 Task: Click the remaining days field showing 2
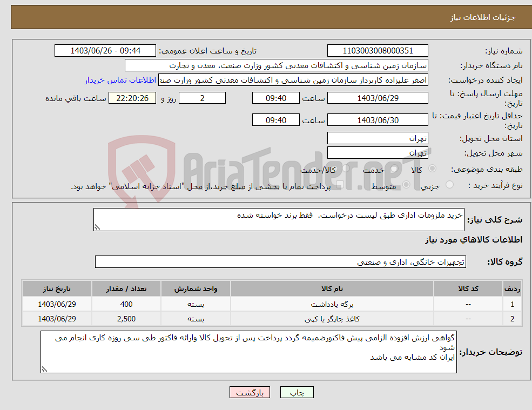coord(202,98)
